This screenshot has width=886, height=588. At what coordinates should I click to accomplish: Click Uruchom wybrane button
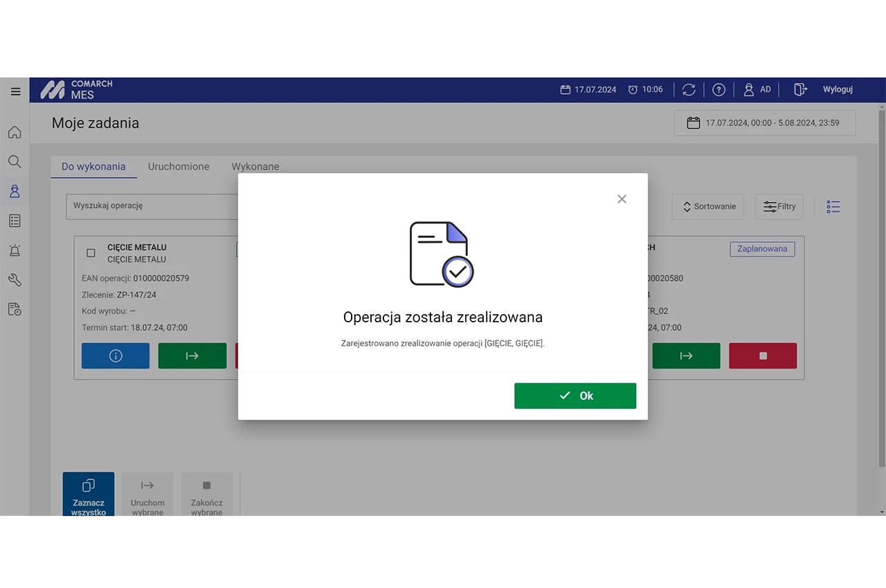147,495
